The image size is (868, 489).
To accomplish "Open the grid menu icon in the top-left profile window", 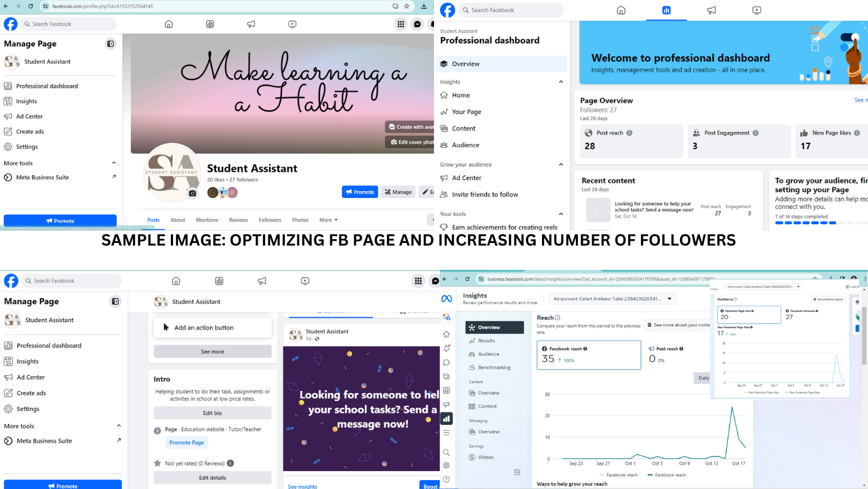I will [401, 24].
